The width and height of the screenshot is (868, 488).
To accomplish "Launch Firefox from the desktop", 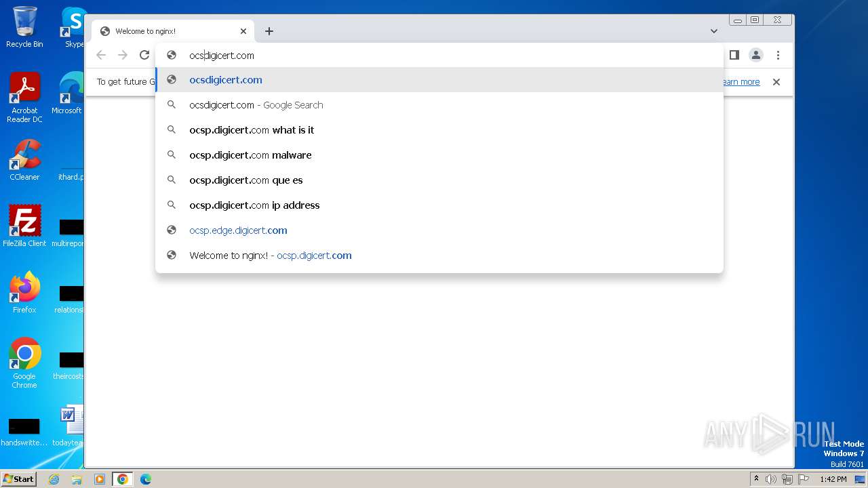I will click(x=24, y=293).
